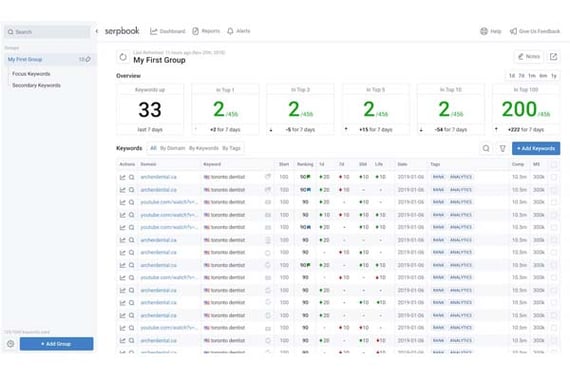The image size is (570, 380).
Task: Sort by the Date column header
Action: (x=402, y=164)
